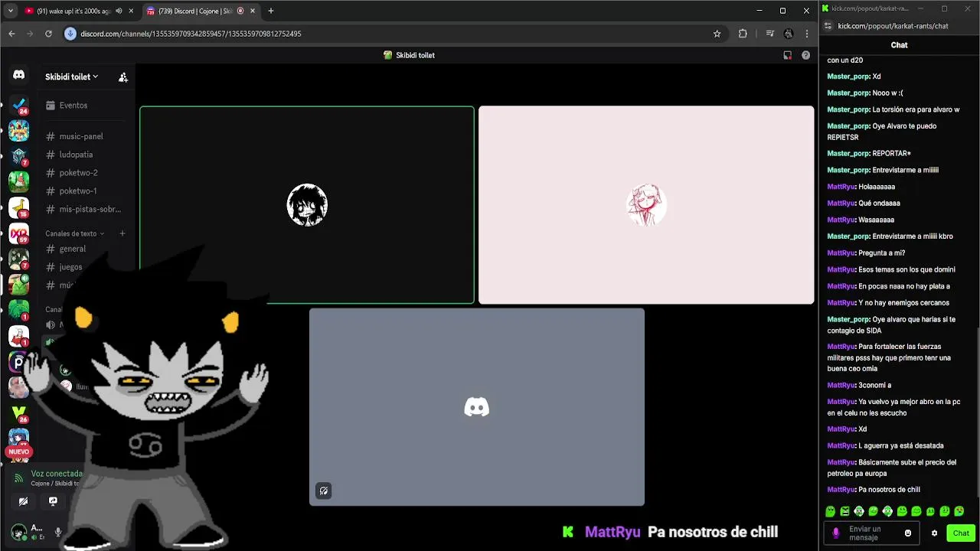Open Discord help question-mark icon
Image resolution: width=980 pixels, height=551 pixels.
coord(805,55)
